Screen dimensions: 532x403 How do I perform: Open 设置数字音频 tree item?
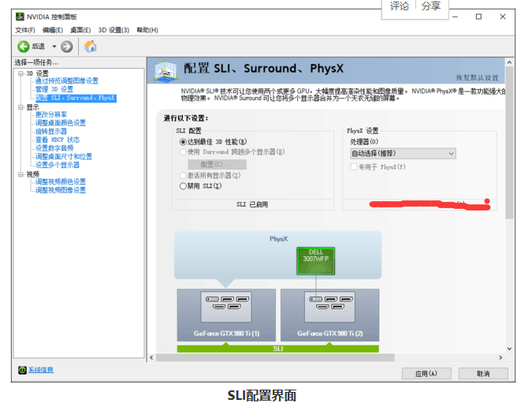54,148
